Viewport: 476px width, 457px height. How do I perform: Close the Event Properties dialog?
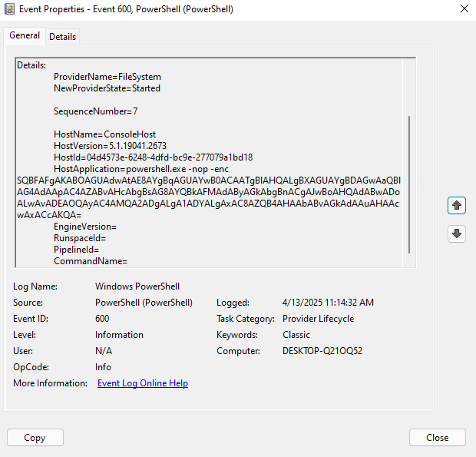point(437,437)
